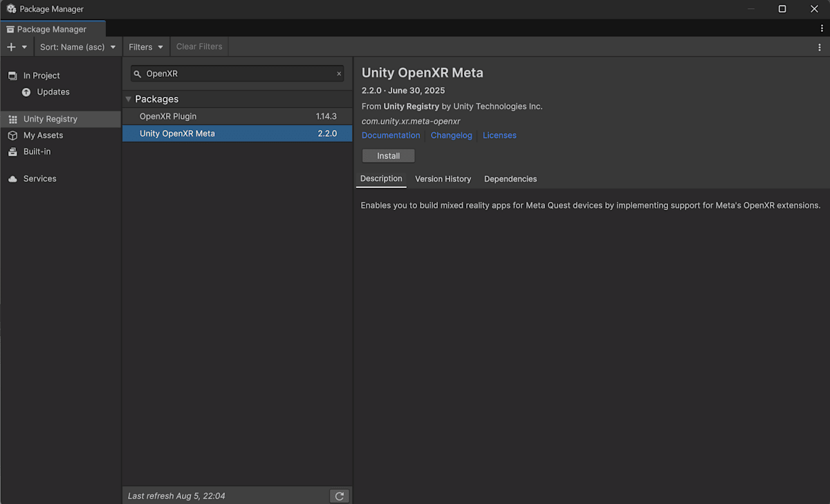
Task: Open the Documentation link
Action: (x=391, y=136)
